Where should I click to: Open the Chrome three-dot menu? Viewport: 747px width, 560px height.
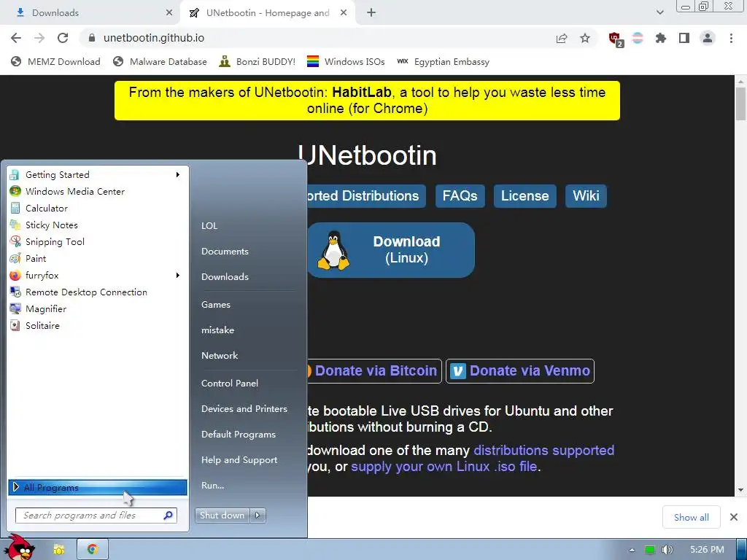(731, 38)
